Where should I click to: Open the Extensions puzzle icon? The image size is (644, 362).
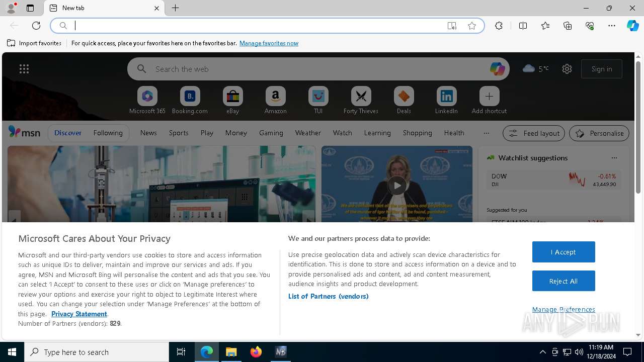pyautogui.click(x=499, y=26)
